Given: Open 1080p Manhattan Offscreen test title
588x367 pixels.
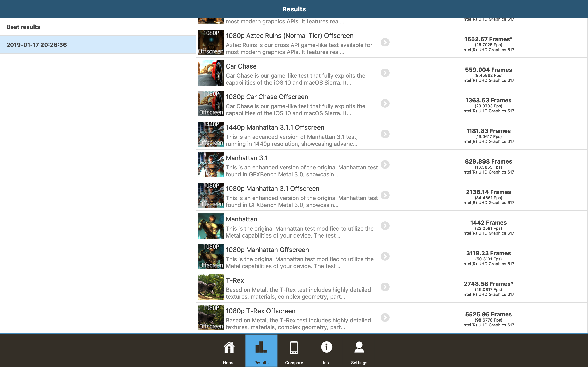Looking at the screenshot, I should (267, 250).
